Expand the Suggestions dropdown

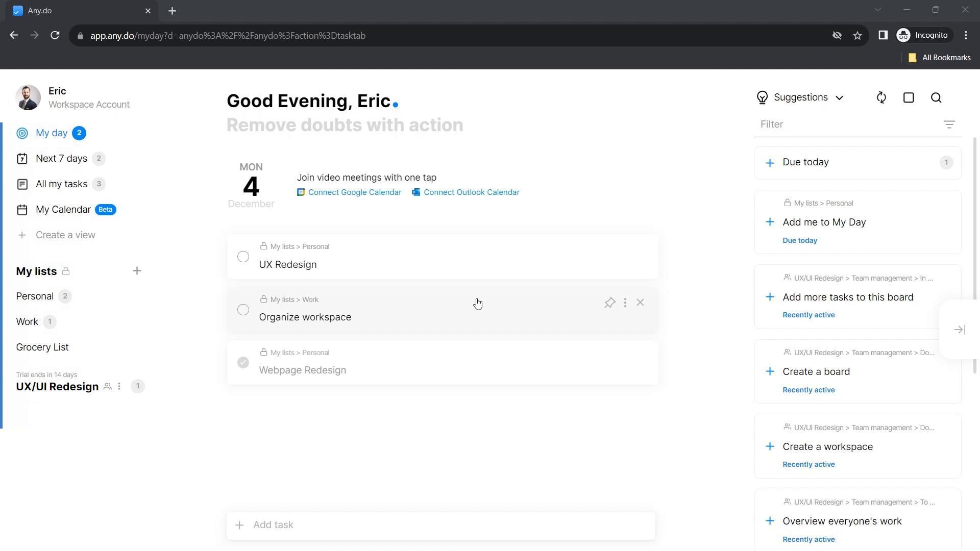pos(800,97)
